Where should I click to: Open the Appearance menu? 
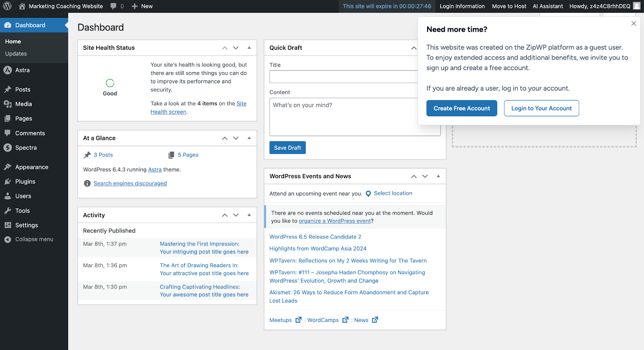click(31, 167)
